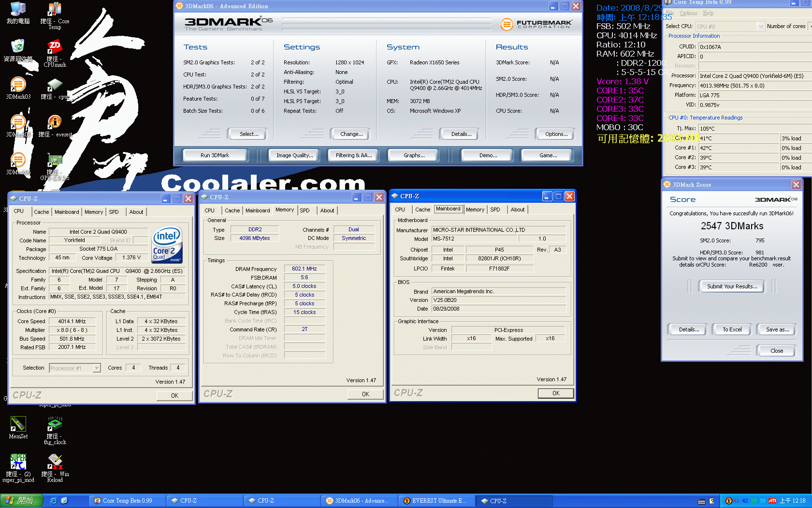Click OK in the left CPU-Z window
812x508 pixels.
174,395
